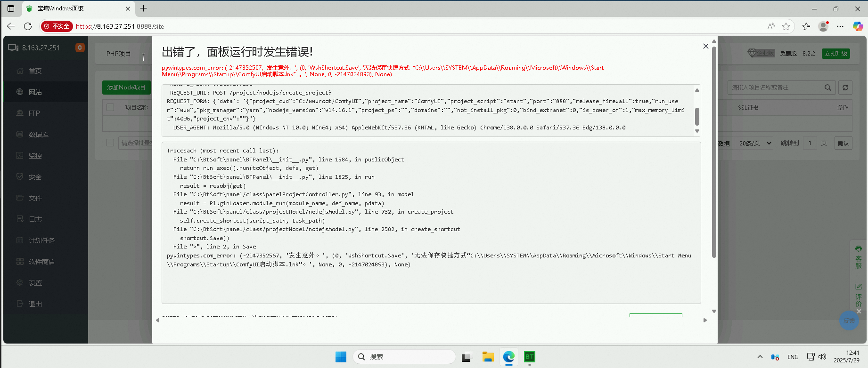
Task: Open the browser favorites list icon
Action: coord(806,26)
